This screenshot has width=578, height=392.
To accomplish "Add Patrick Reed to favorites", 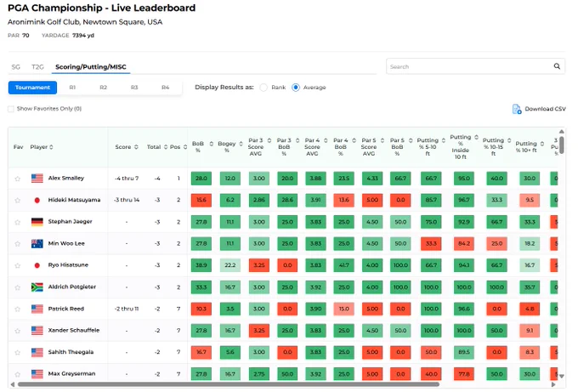I will pyautogui.click(x=17, y=310).
